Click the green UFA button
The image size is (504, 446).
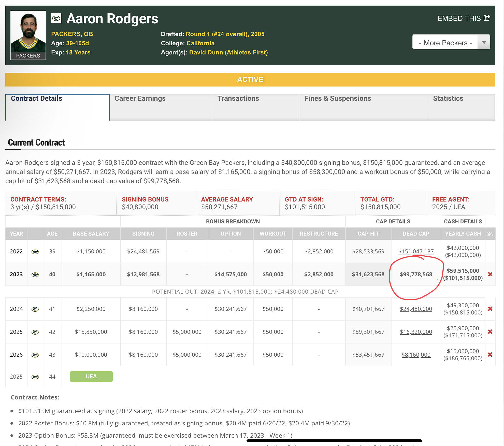(x=91, y=376)
